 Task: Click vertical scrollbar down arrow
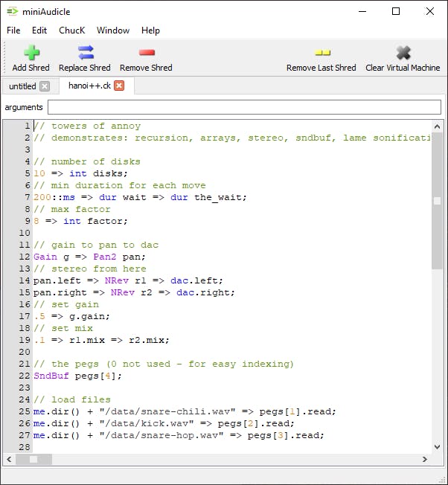[x=437, y=446]
